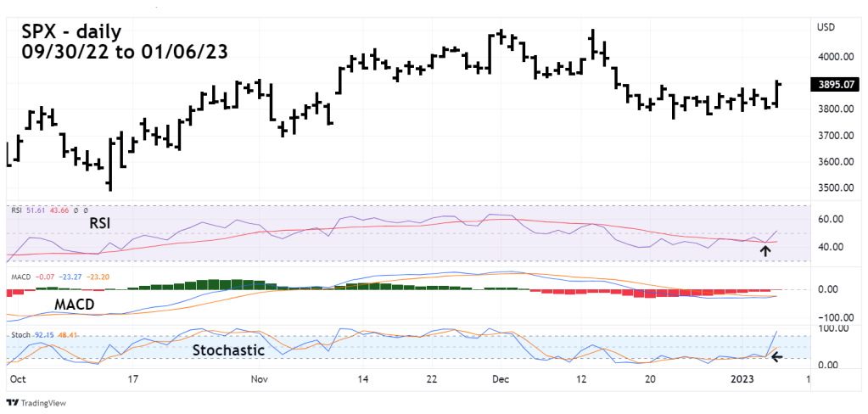Click the 4000.00 price axis level
Screen dimensions: 868x414
[835, 57]
